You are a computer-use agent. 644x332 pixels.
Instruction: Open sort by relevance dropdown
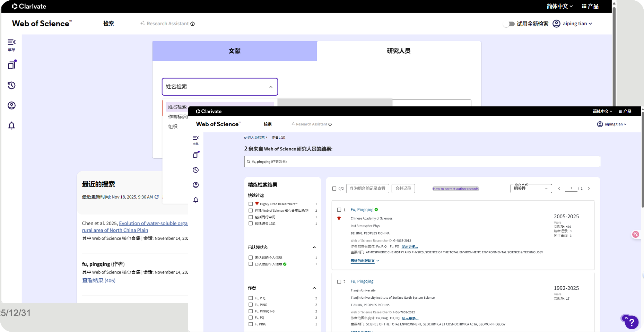click(x=531, y=189)
